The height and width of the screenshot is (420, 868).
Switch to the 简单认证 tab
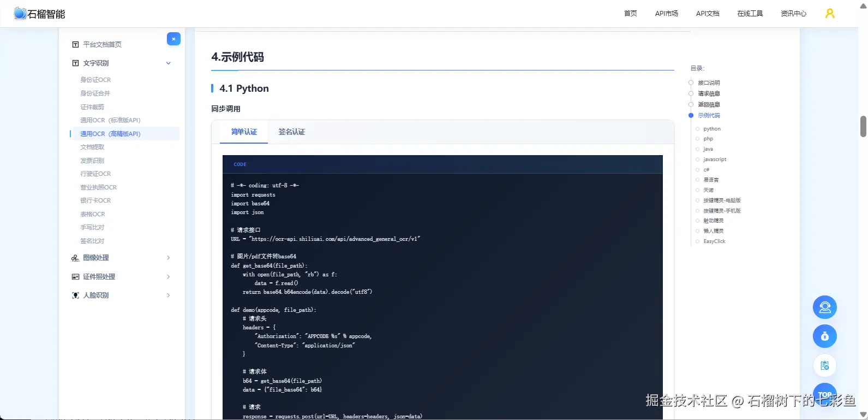(x=244, y=132)
